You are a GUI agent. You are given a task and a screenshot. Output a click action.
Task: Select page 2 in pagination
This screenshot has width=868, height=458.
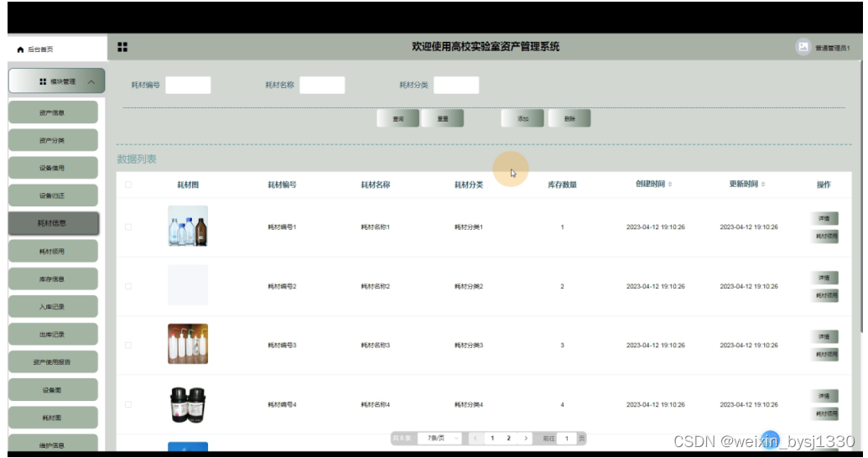click(509, 438)
